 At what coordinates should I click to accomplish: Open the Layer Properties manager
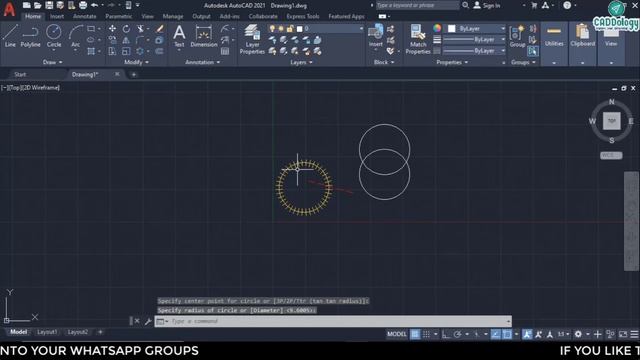tap(252, 39)
